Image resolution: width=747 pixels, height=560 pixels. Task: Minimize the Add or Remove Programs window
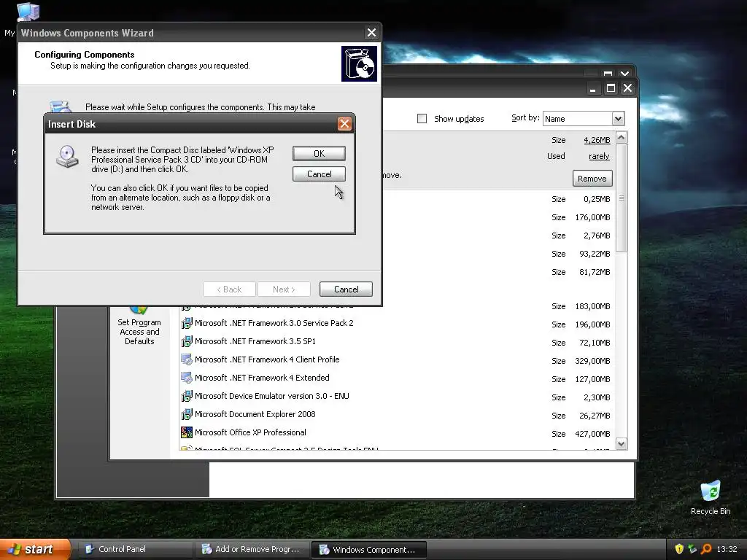pos(592,88)
